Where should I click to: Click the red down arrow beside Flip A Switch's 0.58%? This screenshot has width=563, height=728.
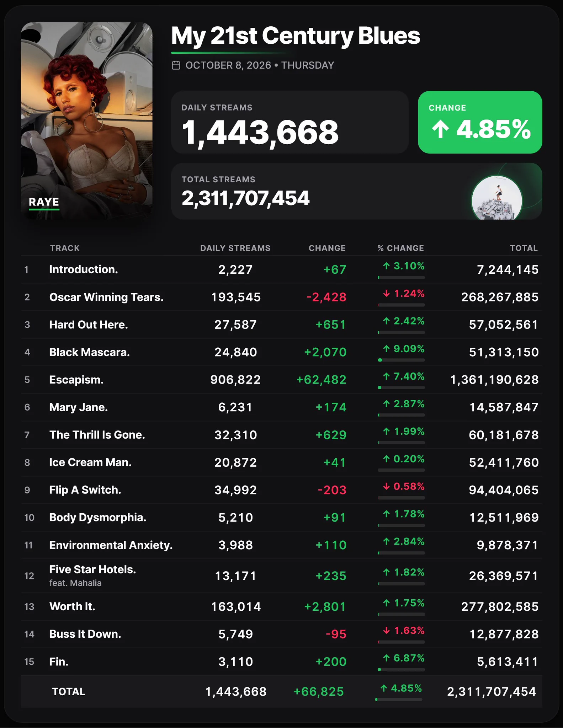click(386, 486)
